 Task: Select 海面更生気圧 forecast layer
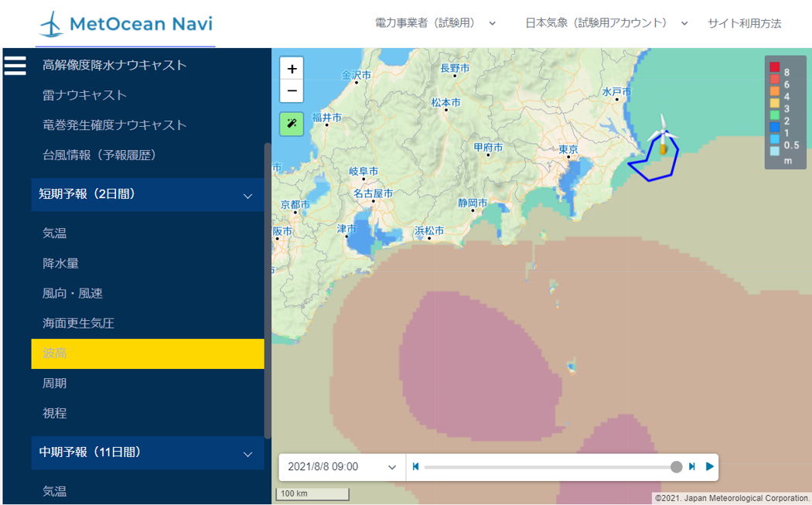coord(78,323)
